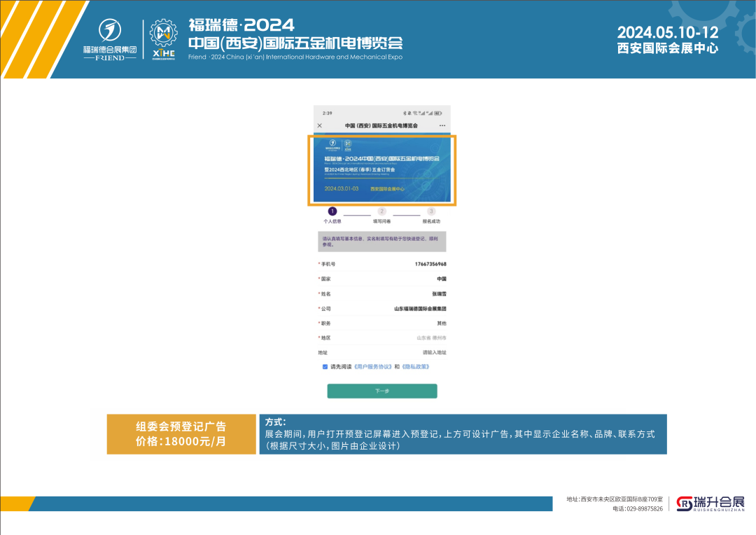Click the orange box 组委会预登记广告
The image size is (756, 535).
pos(181,434)
